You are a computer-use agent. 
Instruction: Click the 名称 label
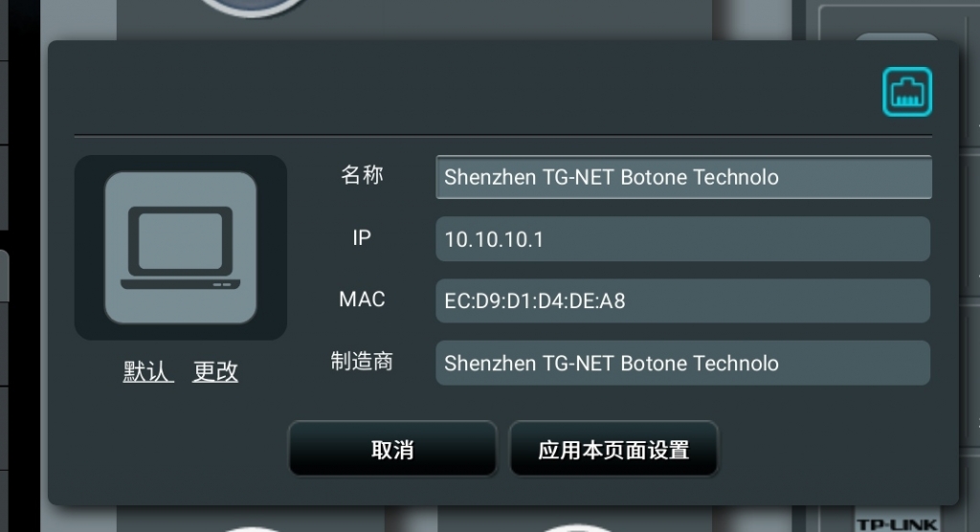[x=362, y=175]
